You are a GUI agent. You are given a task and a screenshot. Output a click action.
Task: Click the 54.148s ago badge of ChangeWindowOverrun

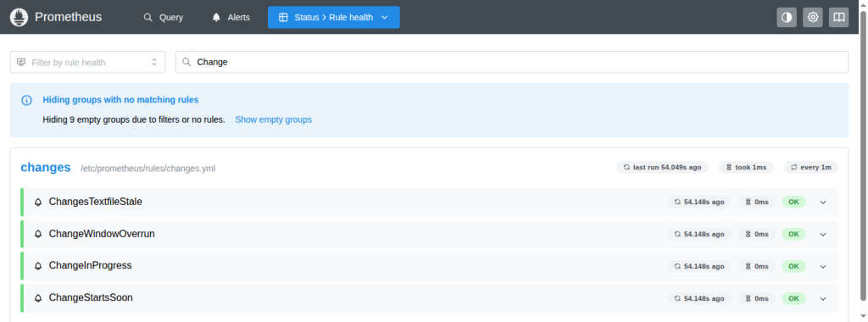699,234
